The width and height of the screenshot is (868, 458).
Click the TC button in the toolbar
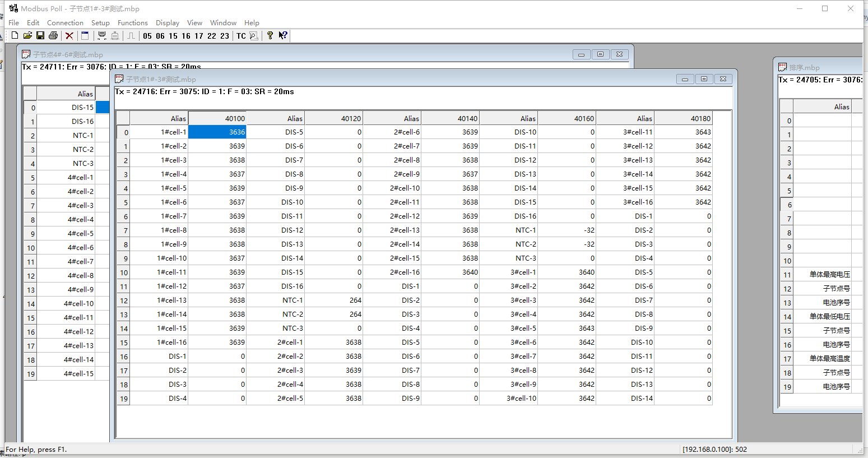click(x=241, y=36)
